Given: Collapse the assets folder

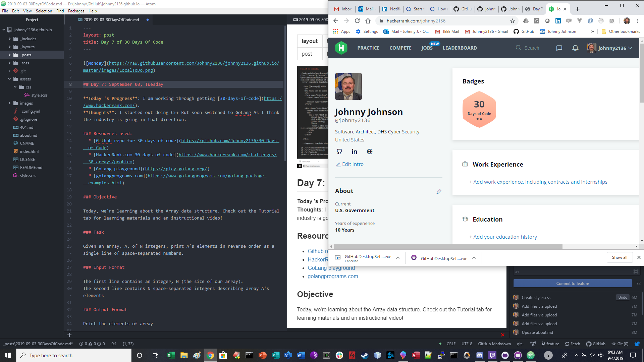Looking at the screenshot, I should (9, 79).
